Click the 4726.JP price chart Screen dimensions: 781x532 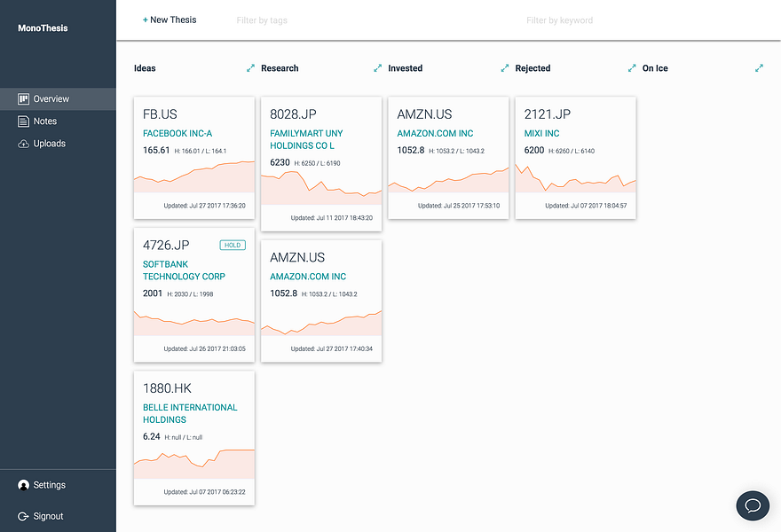tap(194, 324)
